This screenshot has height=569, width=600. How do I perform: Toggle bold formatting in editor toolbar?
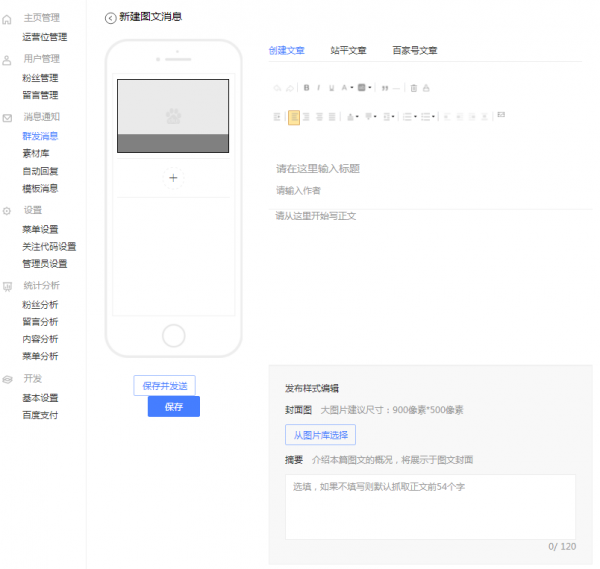tap(306, 88)
